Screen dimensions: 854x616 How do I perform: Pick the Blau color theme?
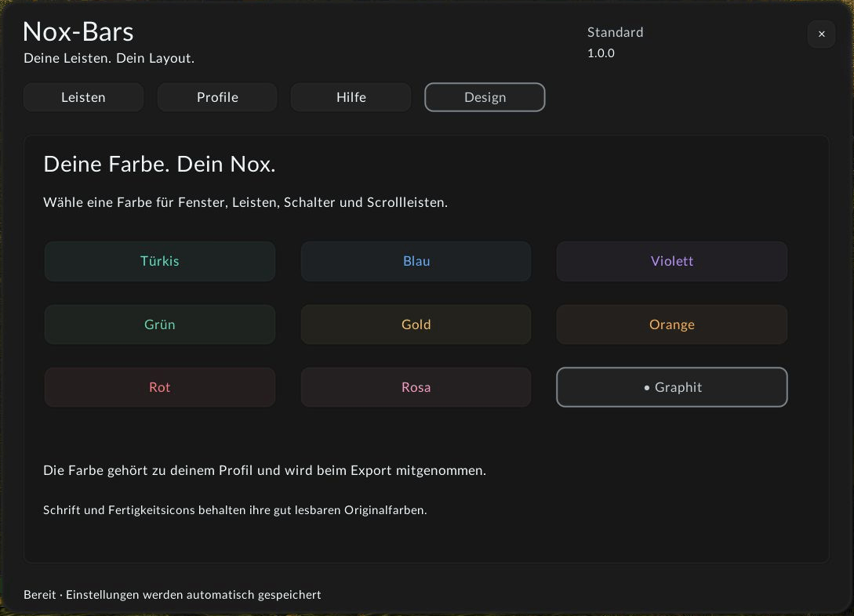(416, 261)
